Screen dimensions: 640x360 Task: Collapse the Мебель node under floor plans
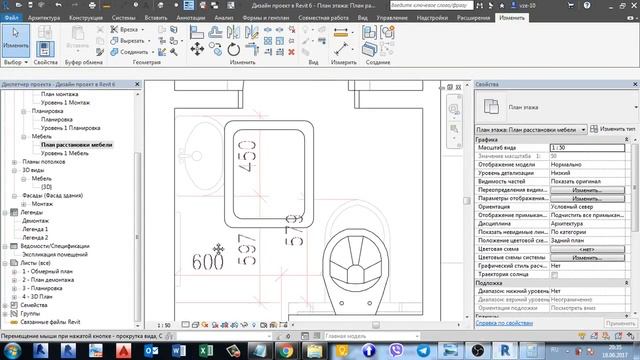click(24, 137)
